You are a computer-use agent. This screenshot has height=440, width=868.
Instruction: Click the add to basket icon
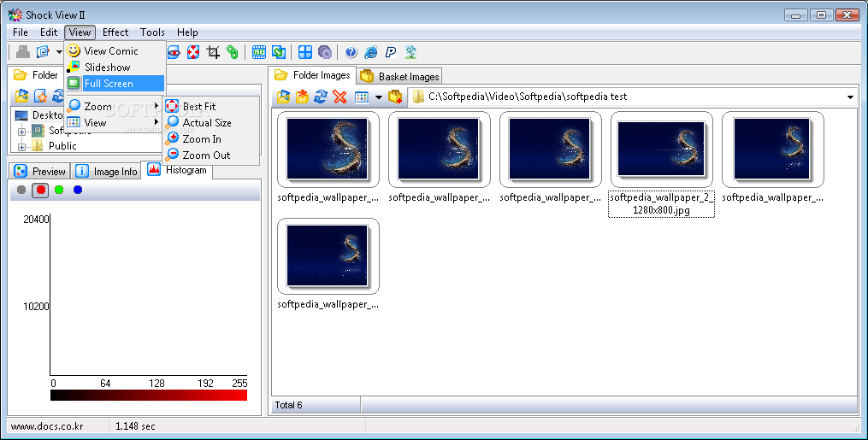(x=395, y=97)
